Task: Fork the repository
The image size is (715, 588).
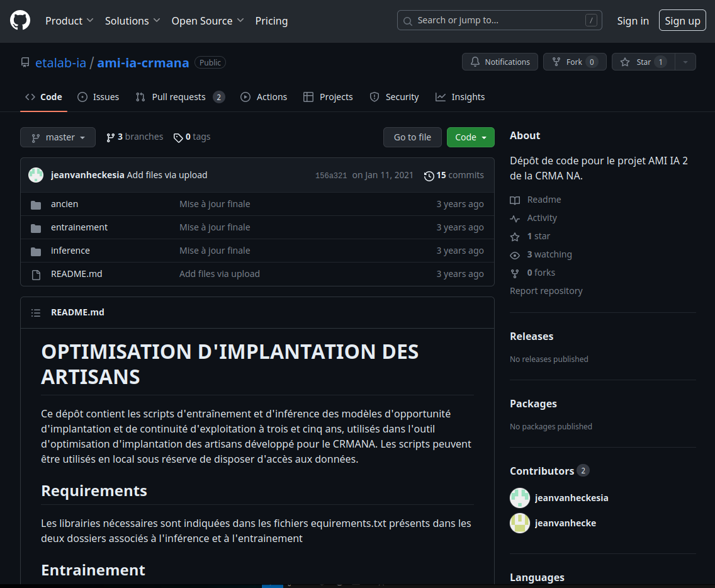Action: [x=575, y=62]
